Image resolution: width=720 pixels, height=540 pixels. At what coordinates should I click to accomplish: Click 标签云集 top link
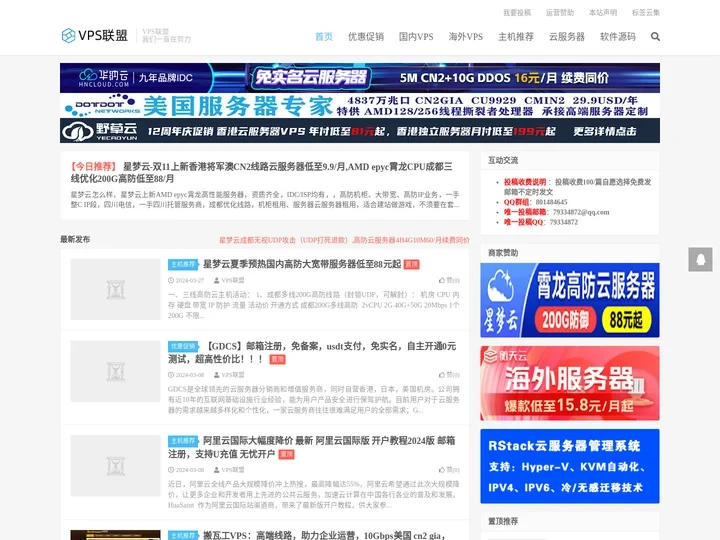(x=646, y=12)
